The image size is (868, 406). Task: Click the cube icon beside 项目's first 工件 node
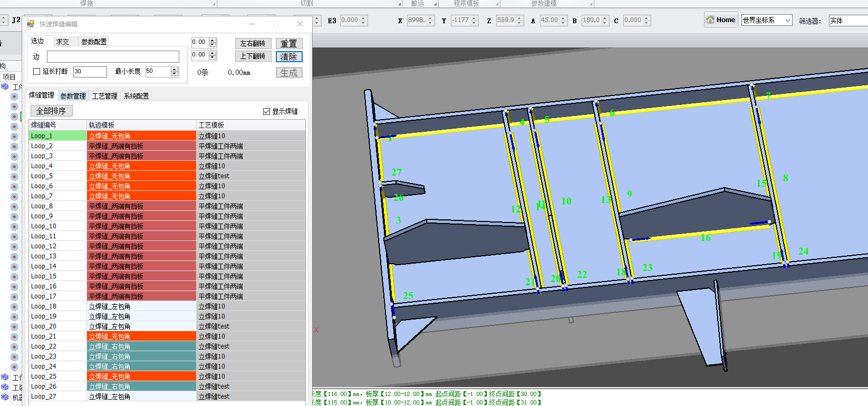click(5, 86)
